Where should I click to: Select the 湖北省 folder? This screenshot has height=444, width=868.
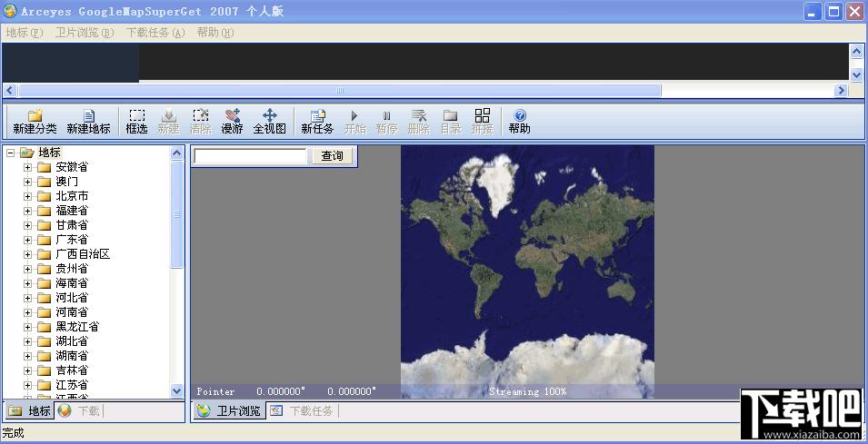(x=63, y=341)
